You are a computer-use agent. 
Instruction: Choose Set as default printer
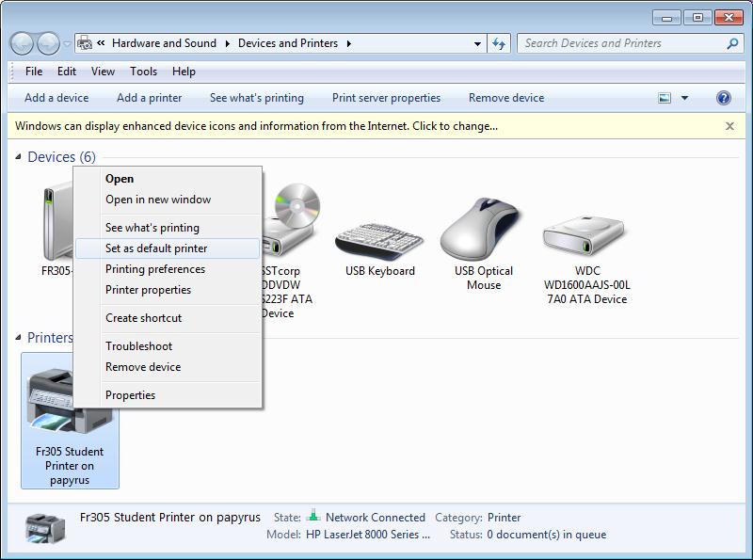(156, 248)
